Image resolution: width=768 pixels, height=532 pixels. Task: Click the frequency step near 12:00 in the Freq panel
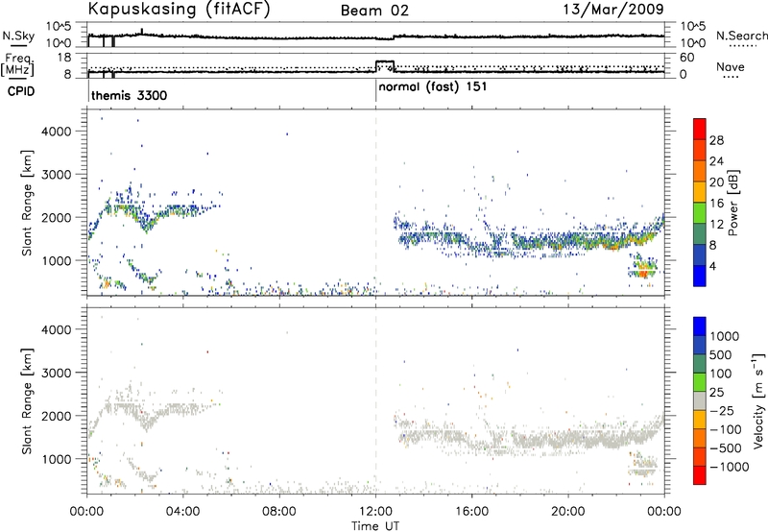pos(385,66)
